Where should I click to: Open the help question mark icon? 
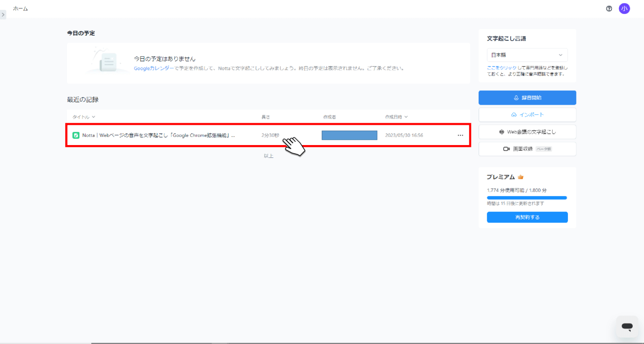point(609,9)
